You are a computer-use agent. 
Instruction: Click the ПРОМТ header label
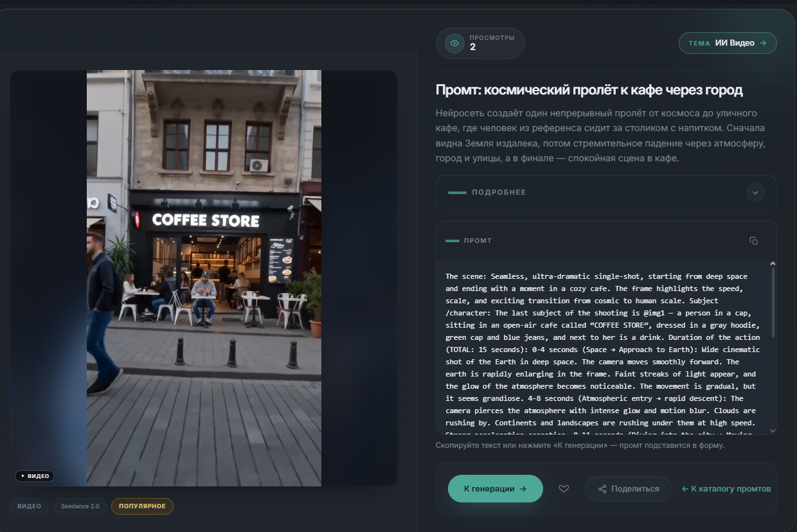pyautogui.click(x=478, y=241)
